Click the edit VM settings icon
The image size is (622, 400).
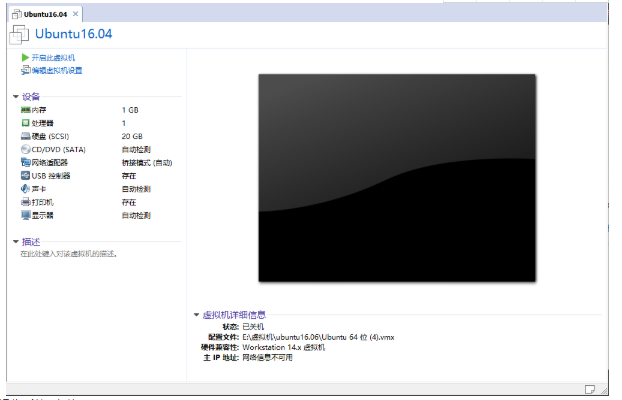click(25, 70)
